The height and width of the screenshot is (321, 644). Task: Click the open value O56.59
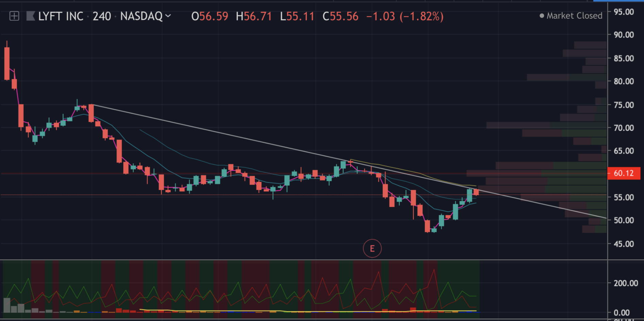click(209, 16)
